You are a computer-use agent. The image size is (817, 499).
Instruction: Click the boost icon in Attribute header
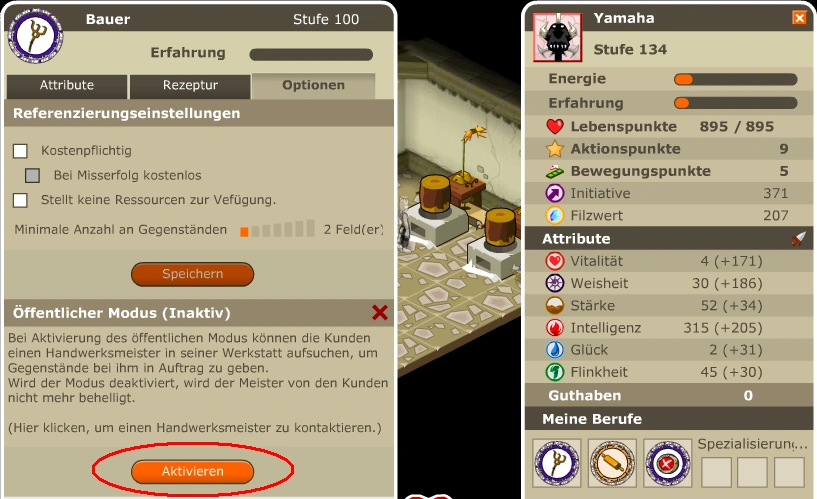[x=798, y=239]
